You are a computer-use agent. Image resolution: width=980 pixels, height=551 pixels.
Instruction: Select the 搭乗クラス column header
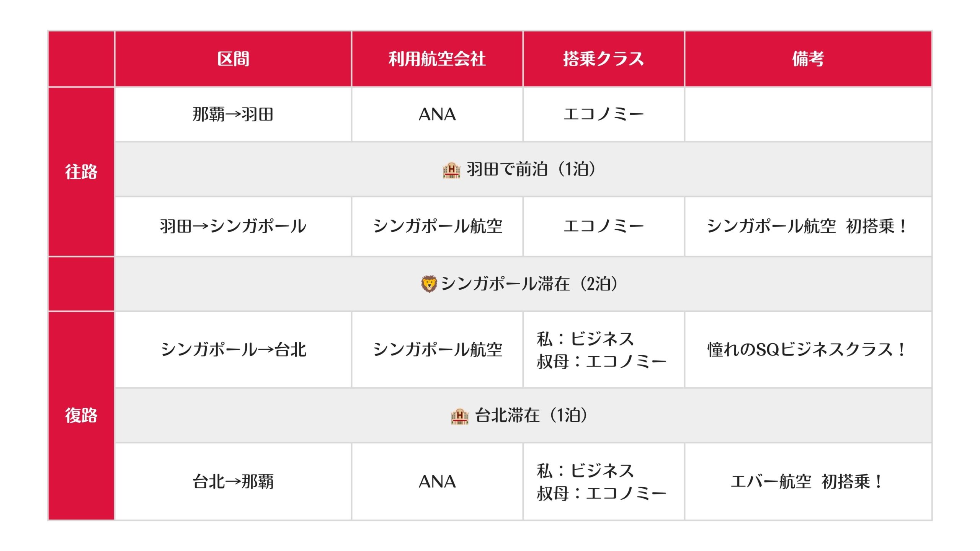(x=604, y=59)
